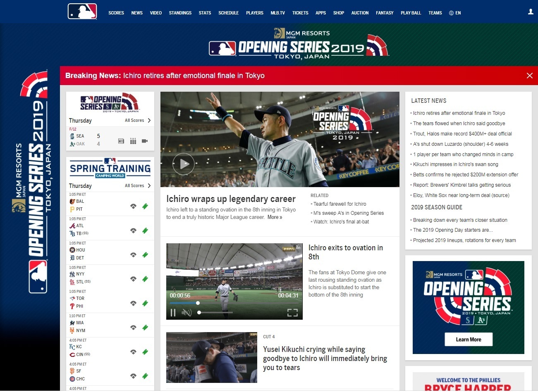Open the SEA vs OAK game recap icon
Image resolution: width=538 pixels, height=392 pixels.
coord(121,141)
